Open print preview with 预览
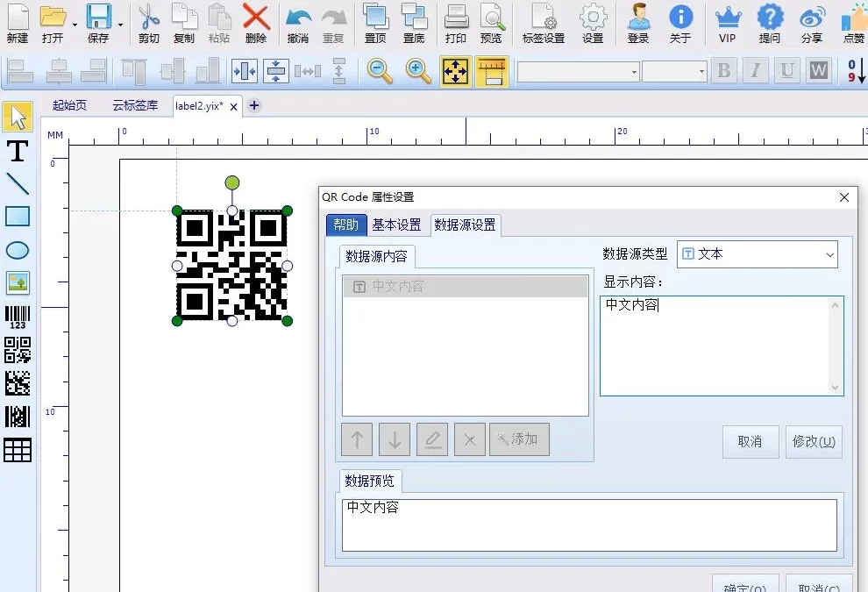 coord(491,23)
